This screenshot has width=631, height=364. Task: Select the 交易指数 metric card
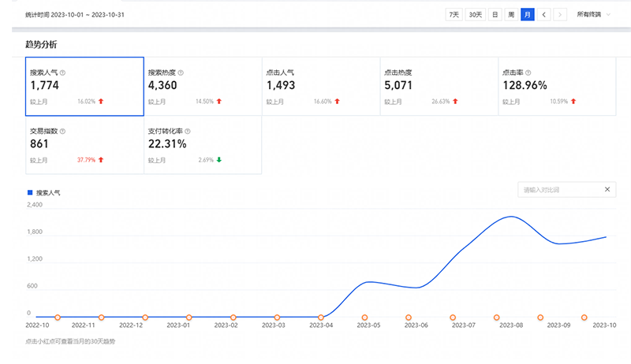click(x=84, y=146)
